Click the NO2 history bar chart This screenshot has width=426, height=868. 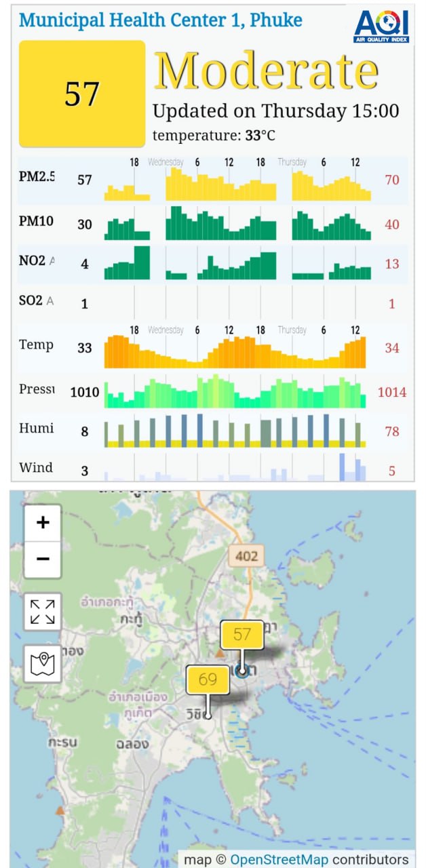237,263
